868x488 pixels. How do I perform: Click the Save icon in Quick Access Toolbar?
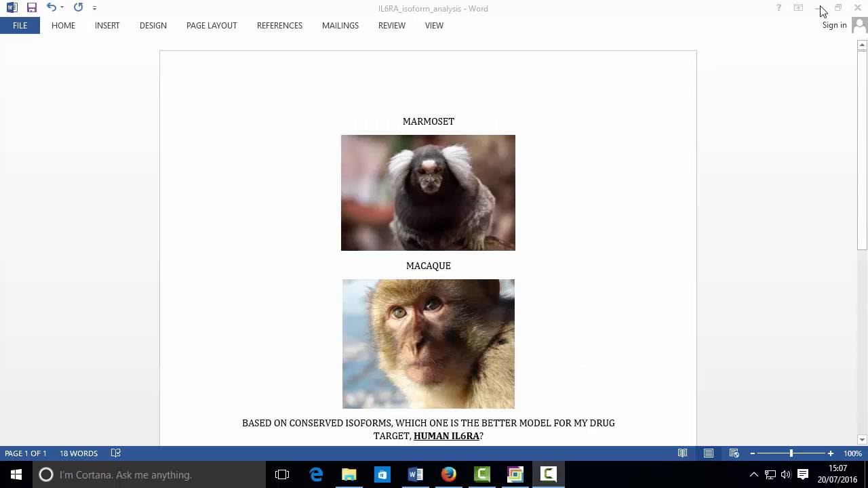32,8
